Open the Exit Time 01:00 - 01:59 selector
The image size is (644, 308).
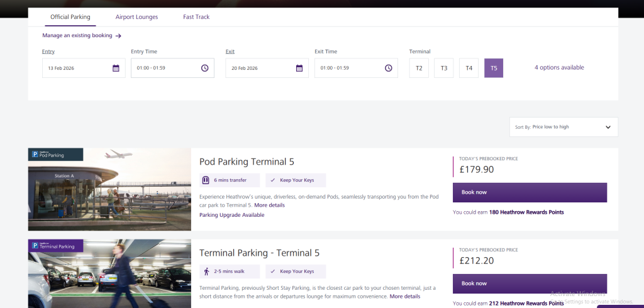(x=356, y=68)
